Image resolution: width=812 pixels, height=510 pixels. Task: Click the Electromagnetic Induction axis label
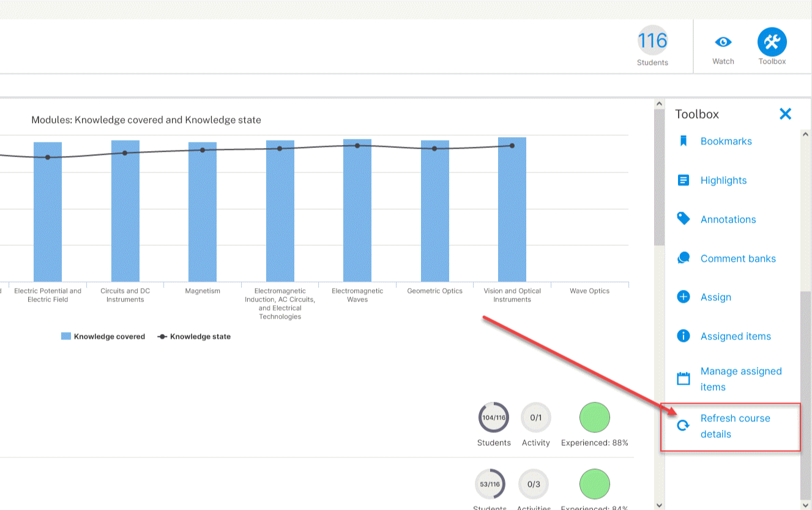[x=280, y=304]
